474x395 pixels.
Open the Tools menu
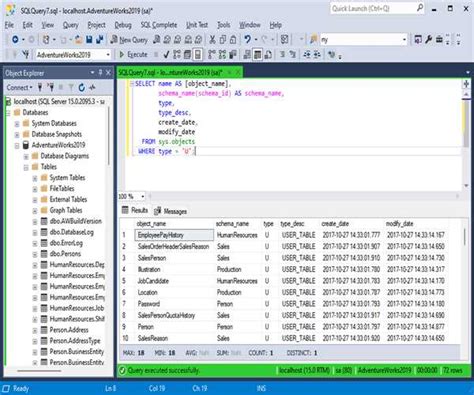tap(223, 25)
